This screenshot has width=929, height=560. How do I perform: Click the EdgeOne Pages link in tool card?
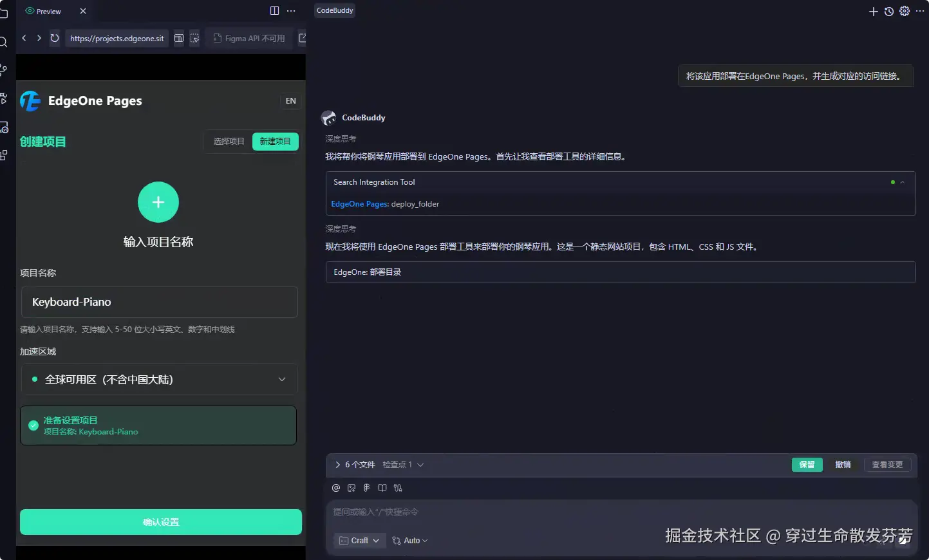pos(359,204)
